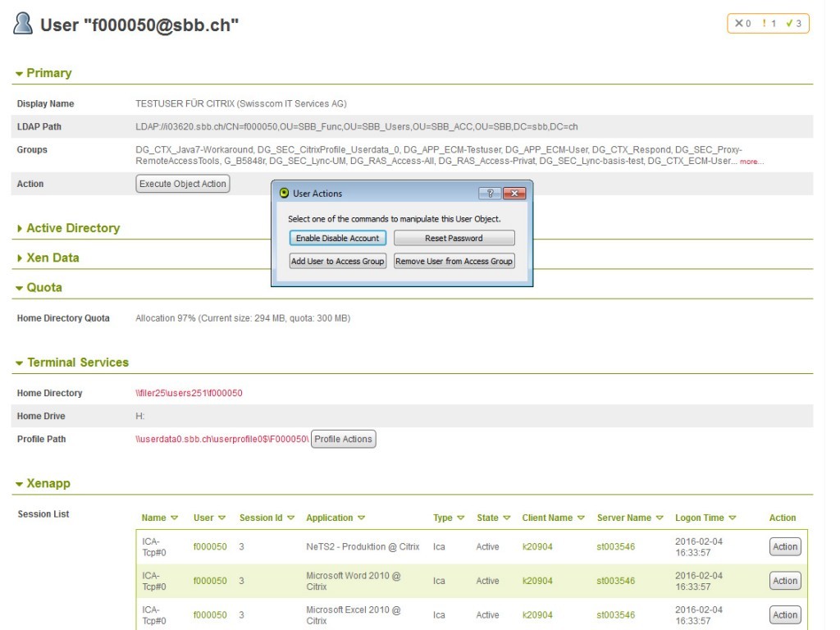Click the sort arrow next to the Name column
The width and height of the screenshot is (840, 630).
174,518
